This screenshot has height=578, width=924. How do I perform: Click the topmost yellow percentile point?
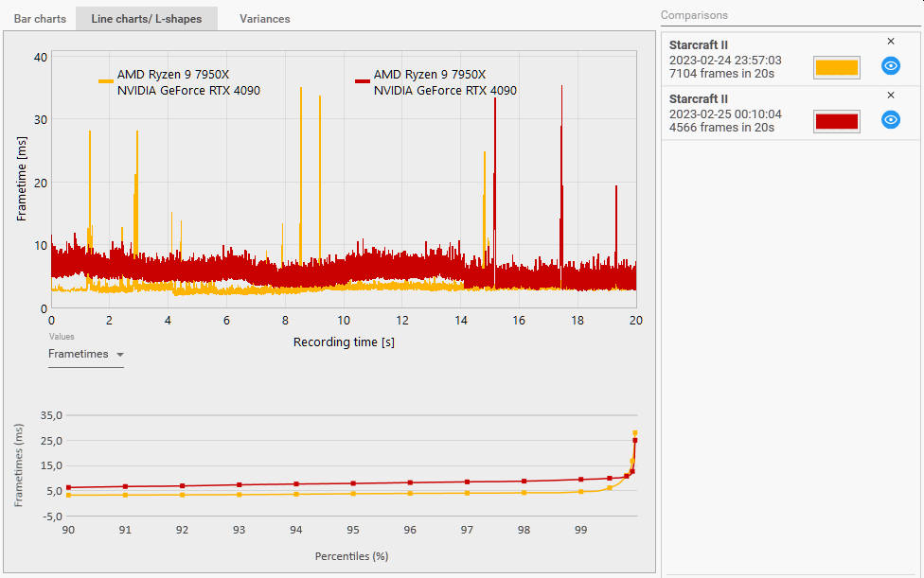(x=634, y=433)
